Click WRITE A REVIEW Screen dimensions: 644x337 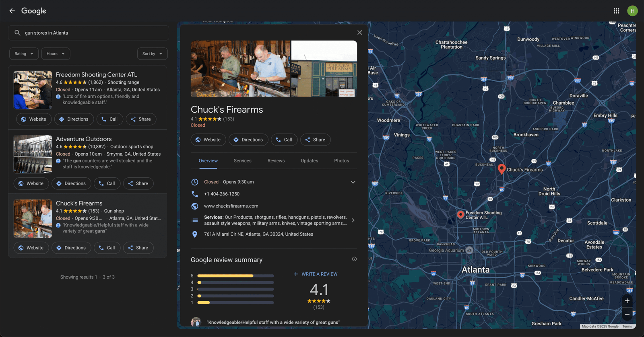tap(315, 274)
